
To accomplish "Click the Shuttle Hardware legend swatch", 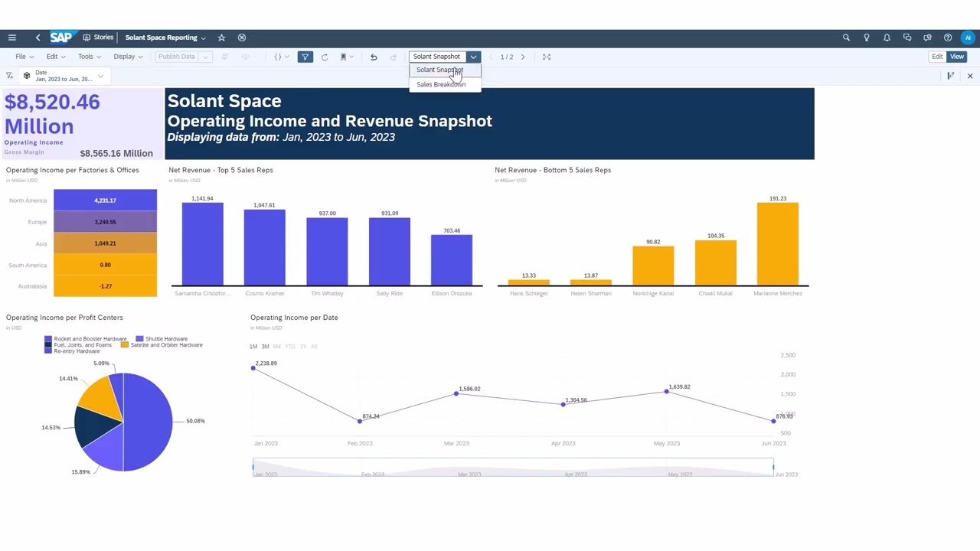I will 140,339.
